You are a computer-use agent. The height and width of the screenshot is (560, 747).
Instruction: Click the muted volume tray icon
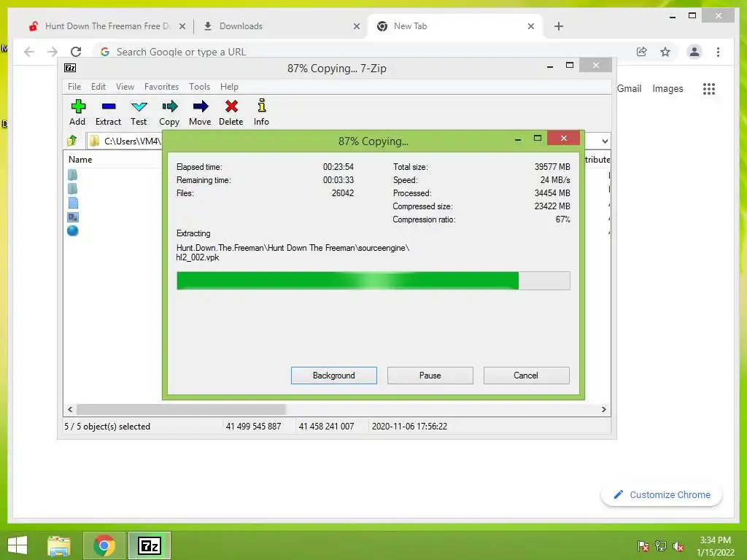pos(678,546)
